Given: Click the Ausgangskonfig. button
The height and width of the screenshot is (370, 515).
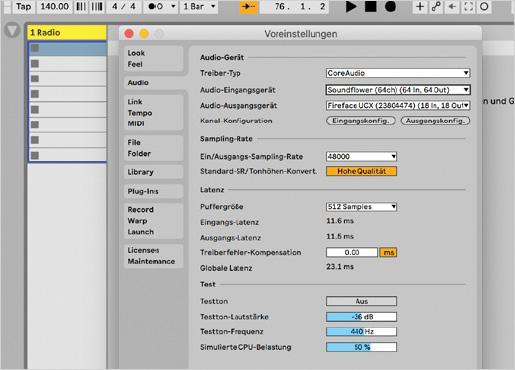Looking at the screenshot, I should tap(435, 121).
